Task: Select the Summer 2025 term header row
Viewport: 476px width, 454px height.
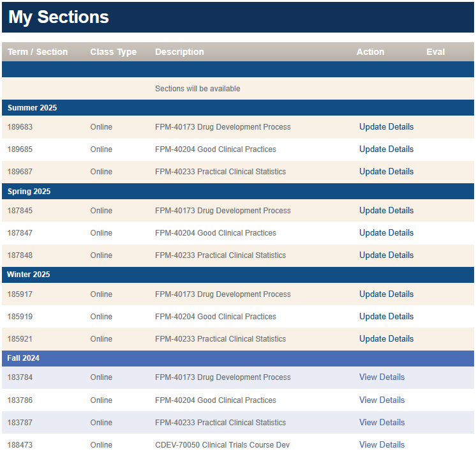Action: click(x=32, y=108)
